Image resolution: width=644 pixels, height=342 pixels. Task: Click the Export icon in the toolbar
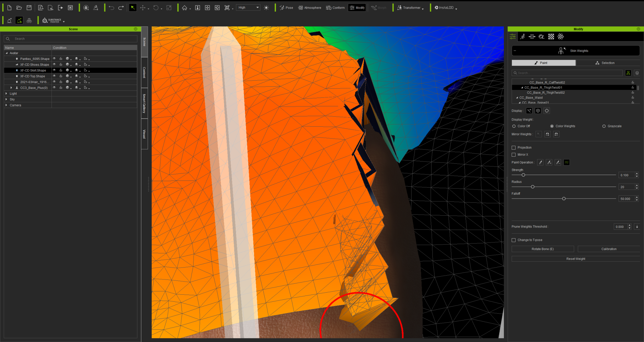[x=60, y=8]
